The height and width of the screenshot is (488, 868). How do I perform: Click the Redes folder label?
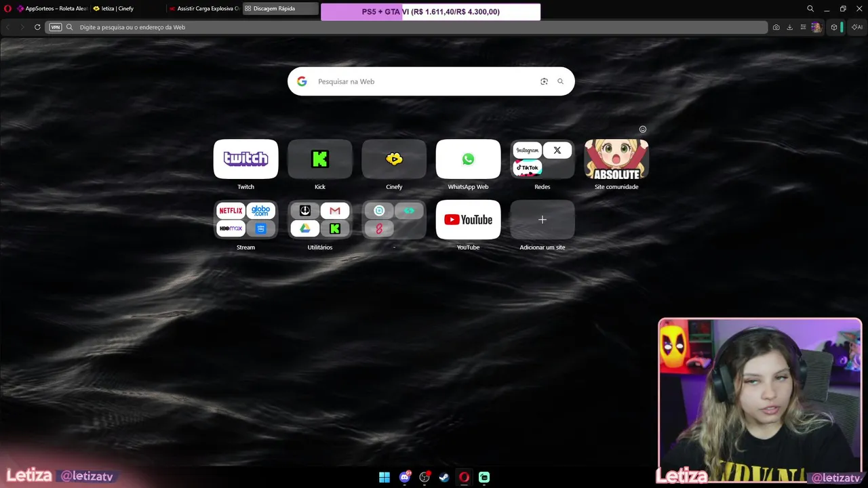pyautogui.click(x=542, y=187)
